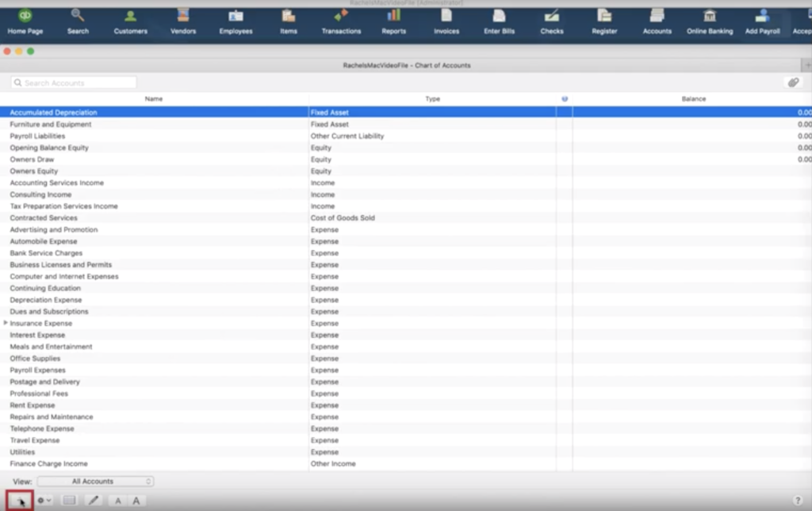The width and height of the screenshot is (812, 511).
Task: Click the Add Payroll icon
Action: click(x=762, y=21)
